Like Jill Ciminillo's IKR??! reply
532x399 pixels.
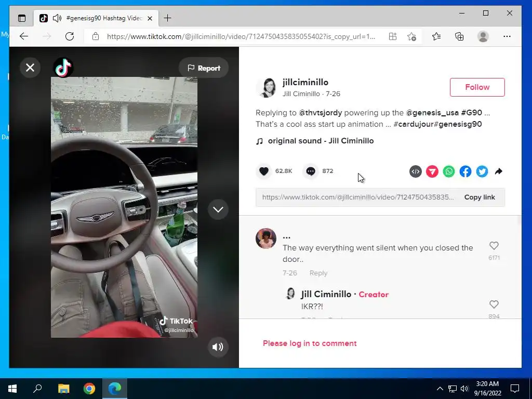[x=494, y=304]
